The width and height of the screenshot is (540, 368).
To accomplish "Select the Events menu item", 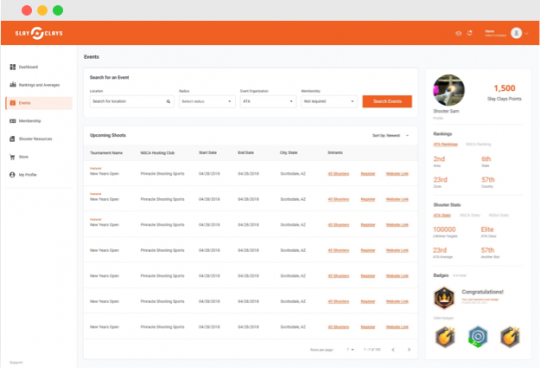I will 39,103.
